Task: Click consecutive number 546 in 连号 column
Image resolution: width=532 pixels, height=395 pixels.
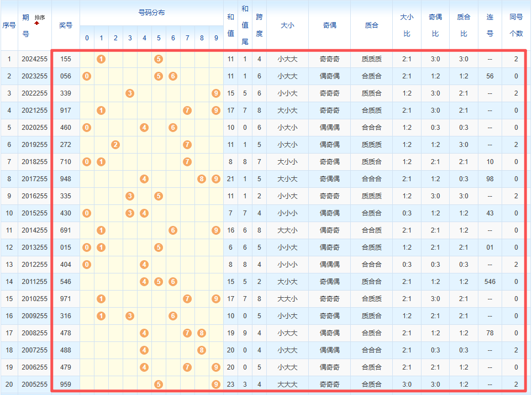Action: 489,282
